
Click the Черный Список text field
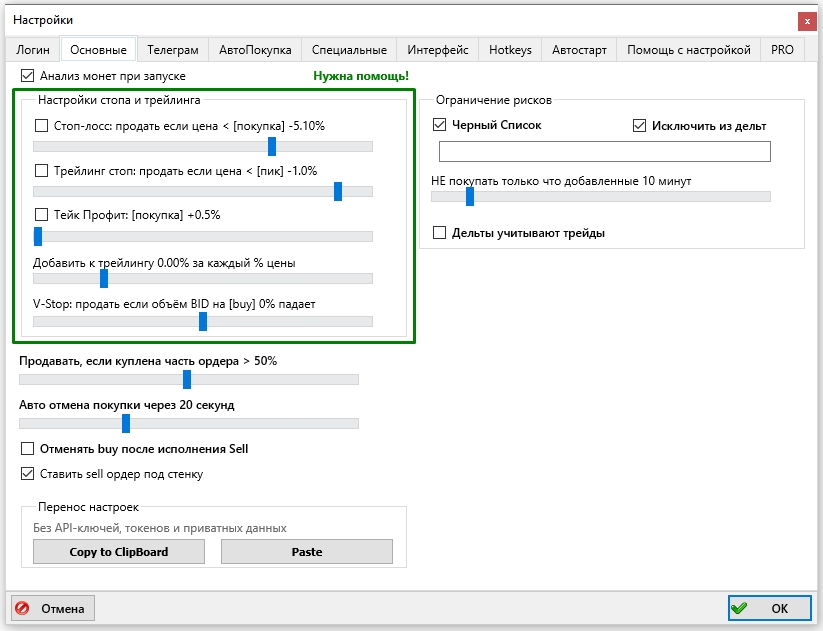(605, 151)
